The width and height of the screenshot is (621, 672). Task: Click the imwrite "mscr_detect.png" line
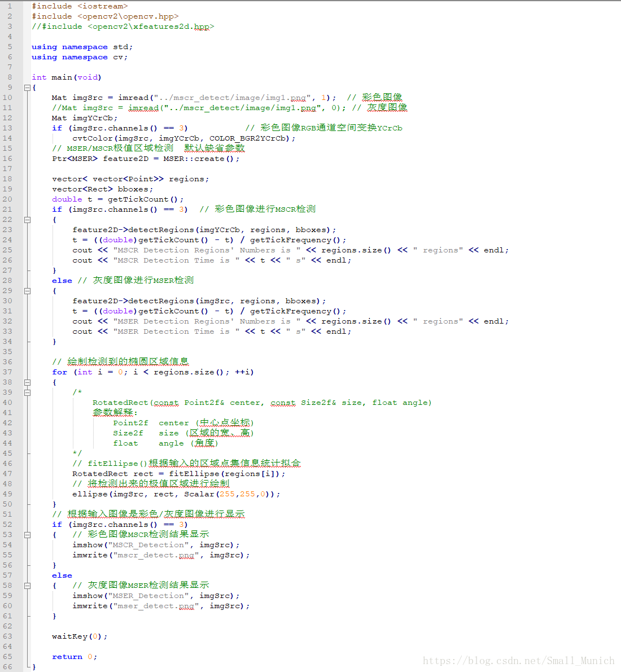pyautogui.click(x=161, y=555)
